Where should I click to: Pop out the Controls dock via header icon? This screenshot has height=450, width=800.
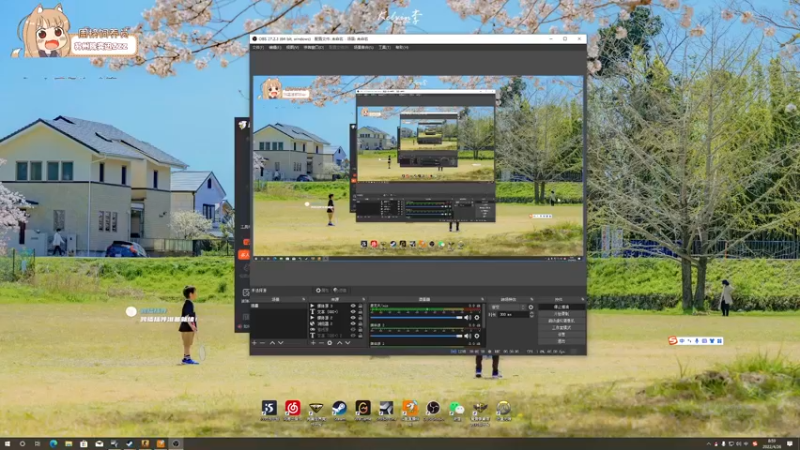(582, 299)
